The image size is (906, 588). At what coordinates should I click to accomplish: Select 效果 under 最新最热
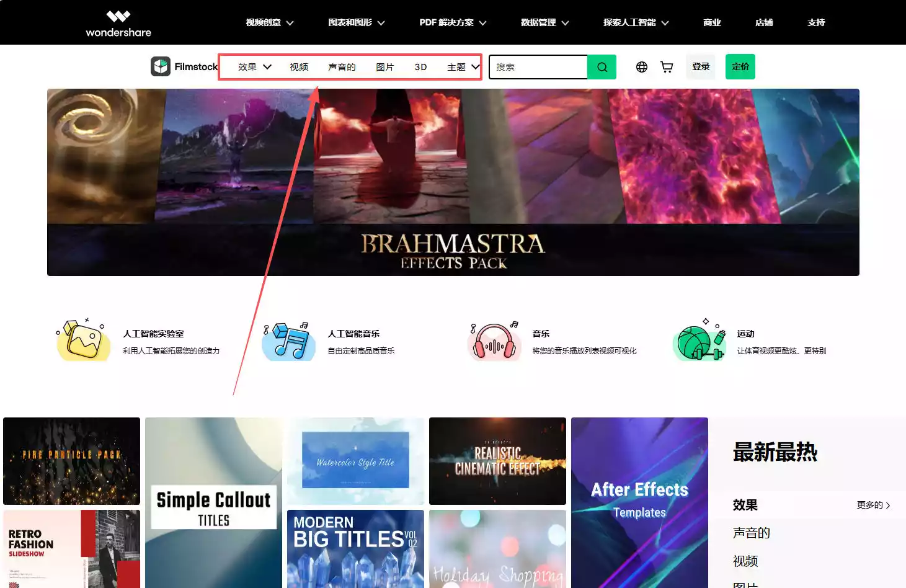tap(745, 505)
